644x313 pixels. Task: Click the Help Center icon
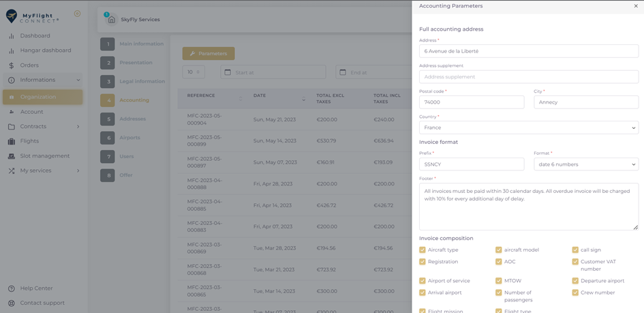pyautogui.click(x=12, y=288)
